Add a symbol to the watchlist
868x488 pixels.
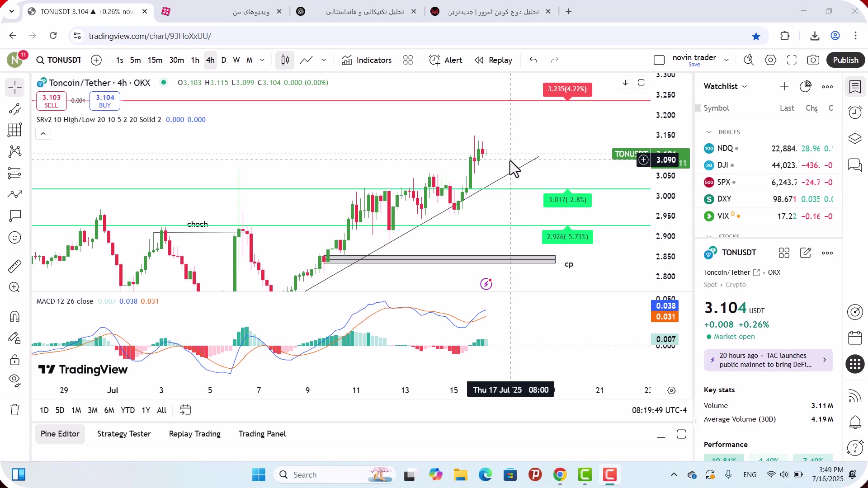[x=784, y=86]
